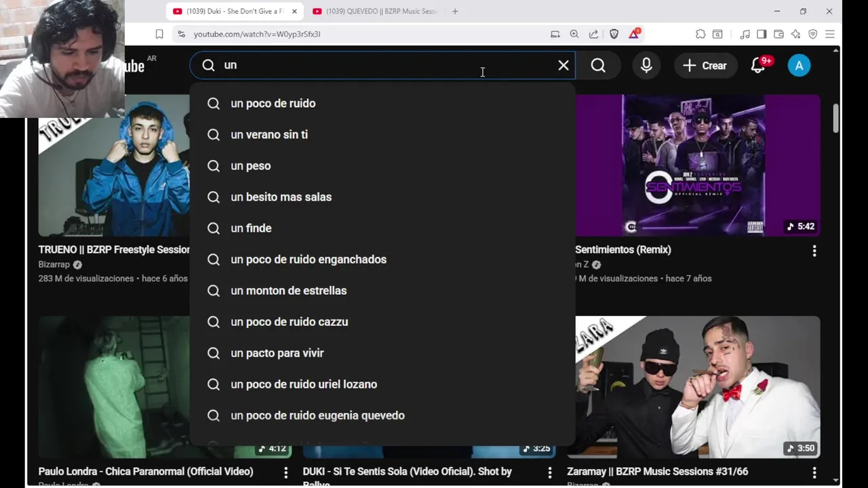Open Paulo Londra Chica Paranormal thumbnail
The image size is (868, 488).
pyautogui.click(x=114, y=387)
